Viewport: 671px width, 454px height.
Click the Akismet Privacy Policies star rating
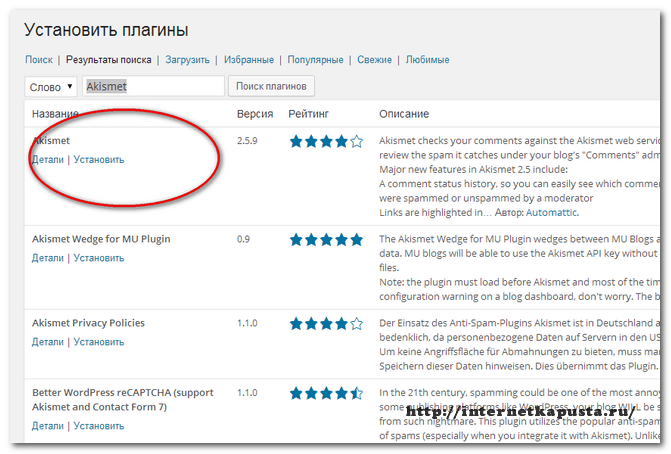coord(326,323)
